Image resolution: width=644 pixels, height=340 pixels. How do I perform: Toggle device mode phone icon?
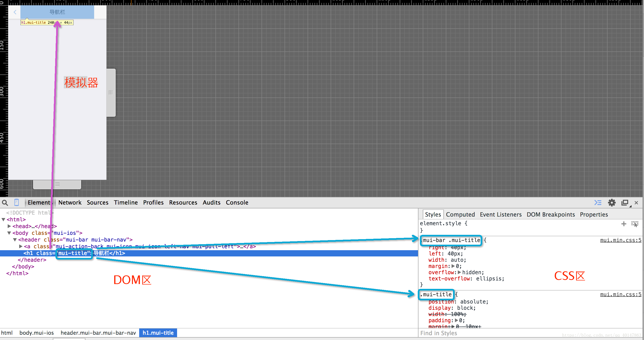[x=17, y=202]
